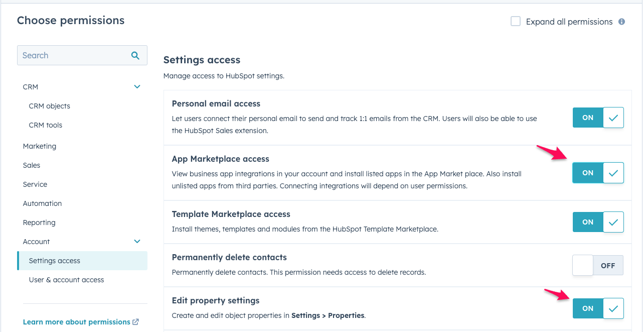Open CRM tools permissions
Viewport: 644px width, 332px height.
pos(46,125)
